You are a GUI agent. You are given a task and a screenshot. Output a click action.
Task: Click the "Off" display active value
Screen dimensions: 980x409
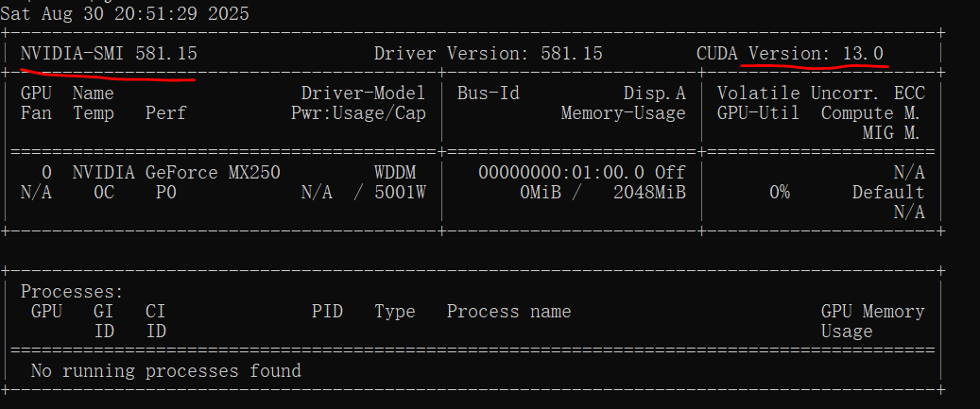[670, 172]
